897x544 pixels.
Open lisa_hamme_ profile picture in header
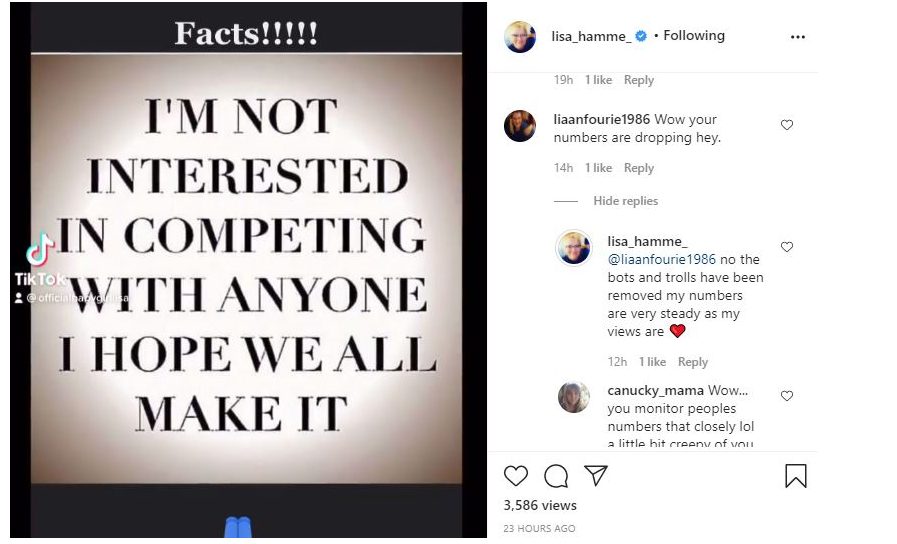point(520,37)
